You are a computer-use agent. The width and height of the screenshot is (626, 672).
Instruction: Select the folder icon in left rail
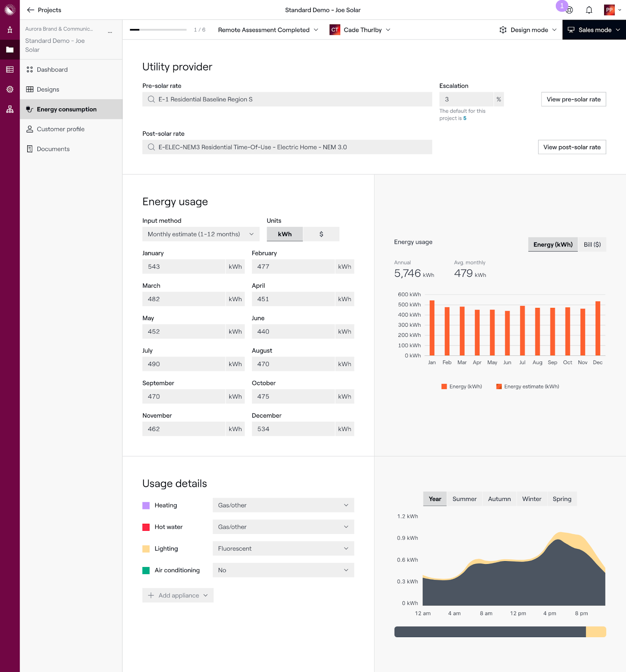(x=10, y=50)
